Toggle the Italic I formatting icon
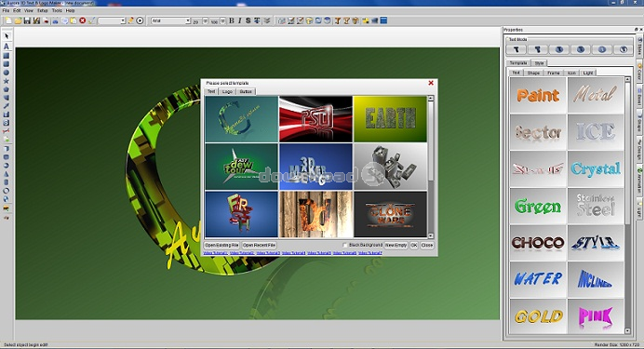Image resolution: width=644 pixels, height=349 pixels. point(240,20)
